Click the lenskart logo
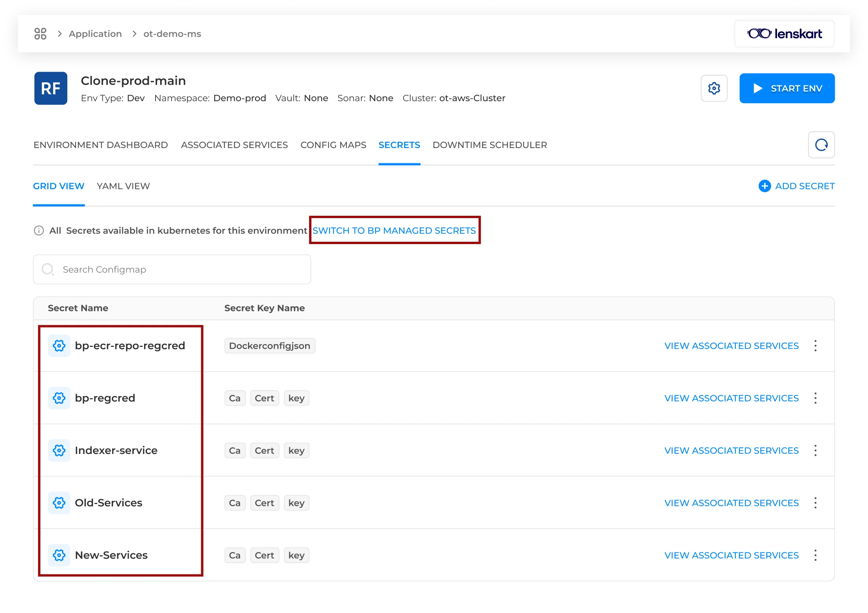The width and height of the screenshot is (868, 613). pos(784,34)
